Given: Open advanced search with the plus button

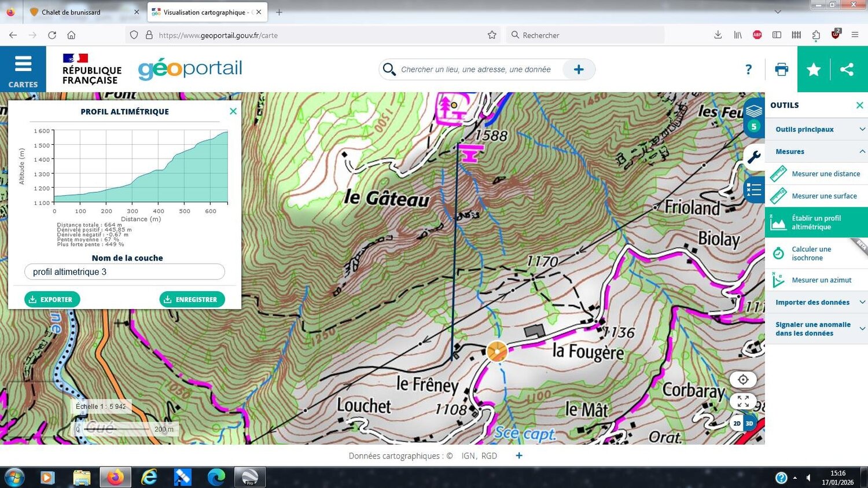Looking at the screenshot, I should (579, 69).
